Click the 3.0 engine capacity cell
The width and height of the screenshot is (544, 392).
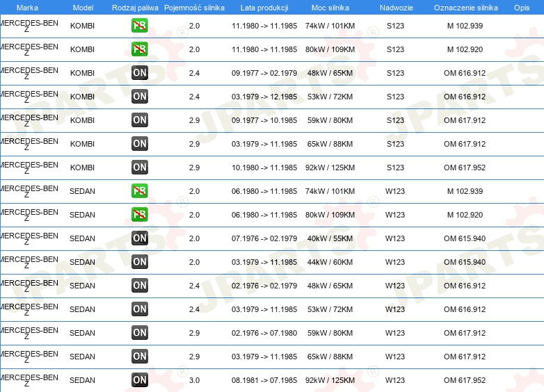pos(194,380)
